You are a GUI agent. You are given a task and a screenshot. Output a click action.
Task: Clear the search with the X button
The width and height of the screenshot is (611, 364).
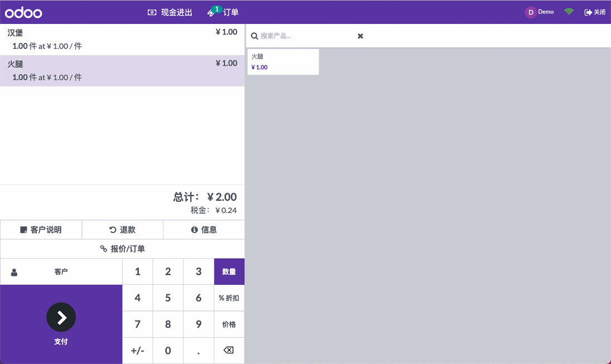point(360,36)
